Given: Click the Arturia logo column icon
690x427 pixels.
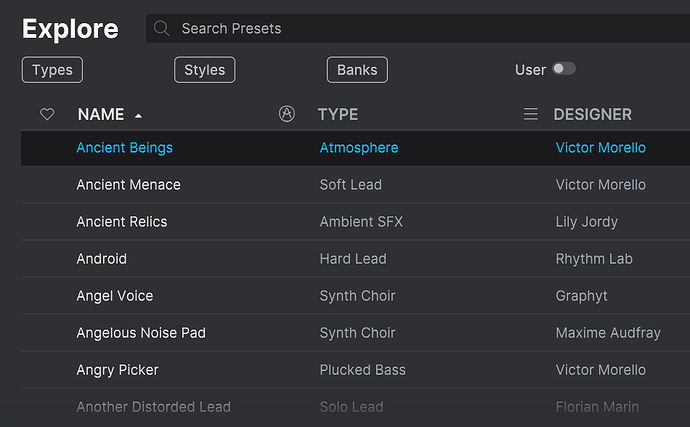Looking at the screenshot, I should [287, 114].
